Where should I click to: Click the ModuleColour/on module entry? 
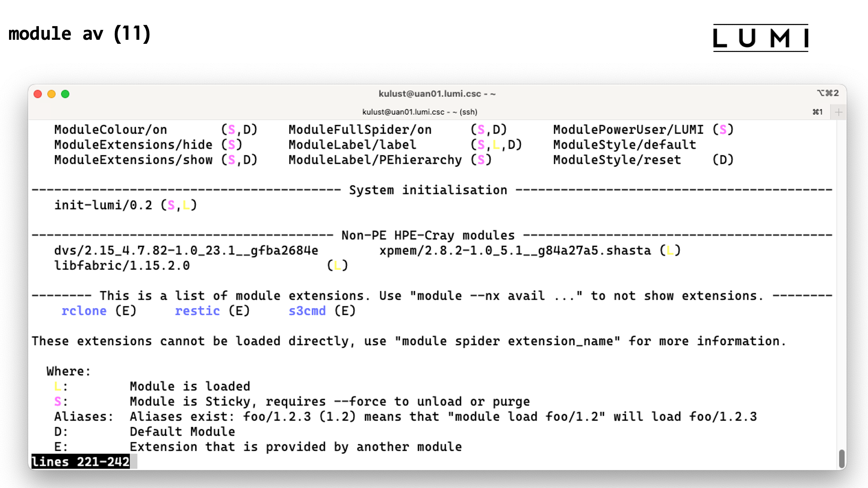tap(111, 130)
